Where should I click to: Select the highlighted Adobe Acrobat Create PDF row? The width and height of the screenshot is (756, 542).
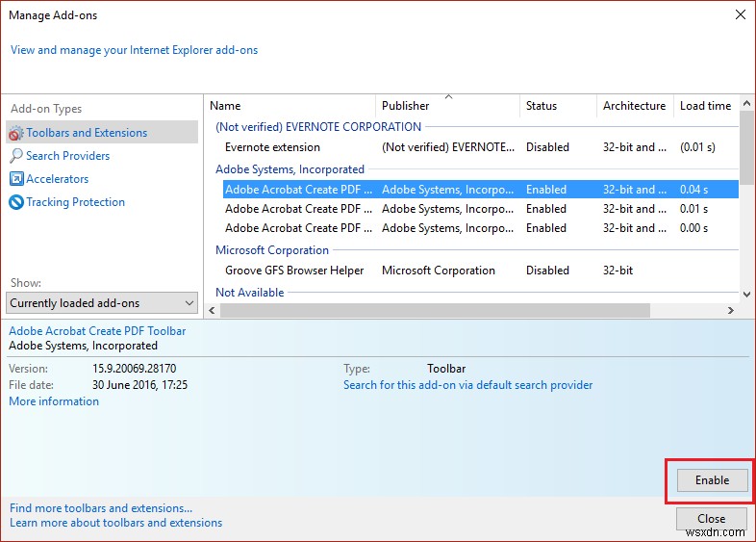[481, 190]
